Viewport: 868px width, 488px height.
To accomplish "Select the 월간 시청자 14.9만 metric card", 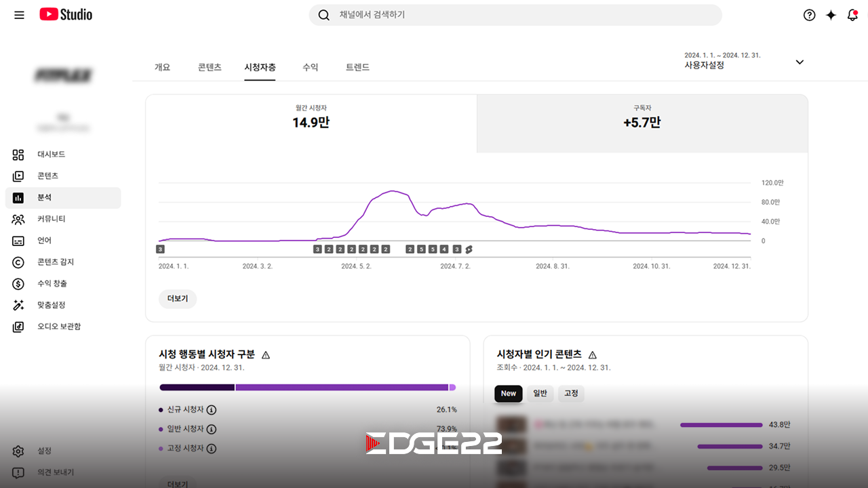I will click(x=311, y=123).
